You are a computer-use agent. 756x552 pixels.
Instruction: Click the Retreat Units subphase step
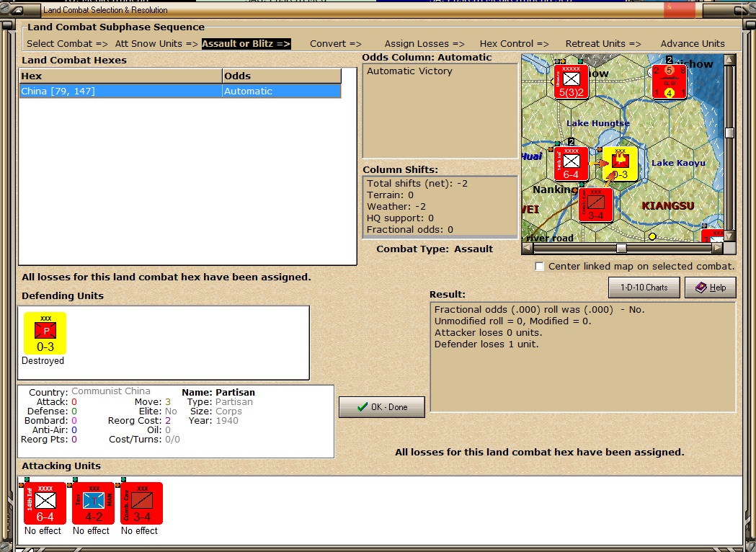click(x=603, y=44)
